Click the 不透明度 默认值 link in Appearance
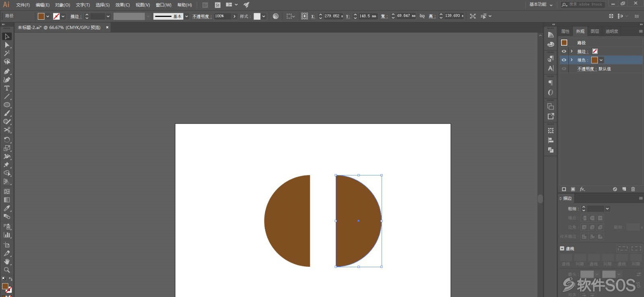The image size is (644, 297). tap(594, 69)
